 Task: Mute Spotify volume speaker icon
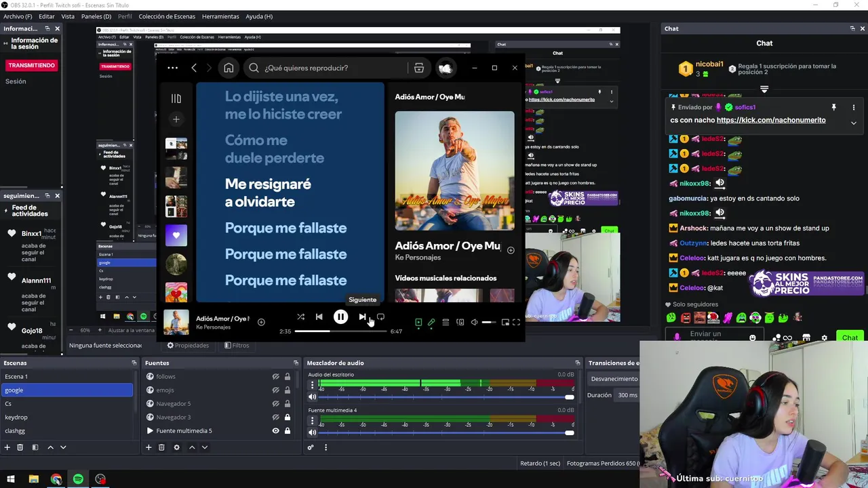point(474,323)
